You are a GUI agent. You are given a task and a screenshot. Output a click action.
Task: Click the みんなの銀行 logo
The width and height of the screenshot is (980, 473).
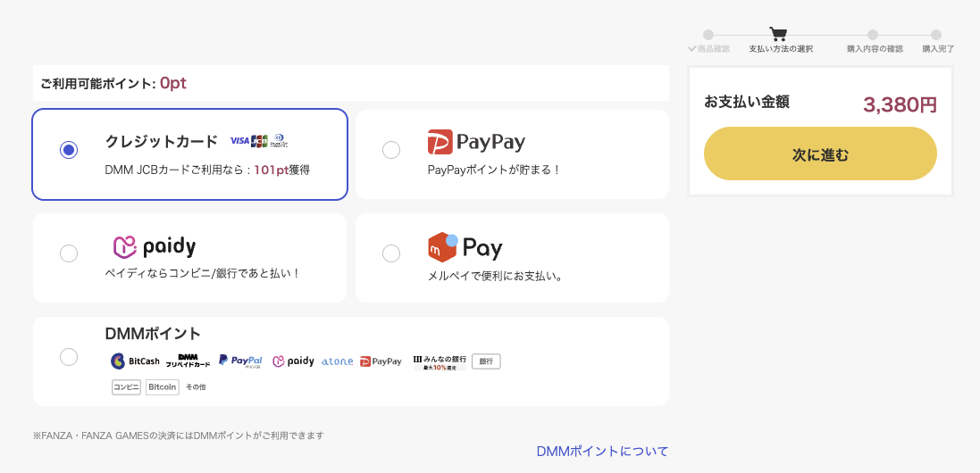[x=440, y=362]
